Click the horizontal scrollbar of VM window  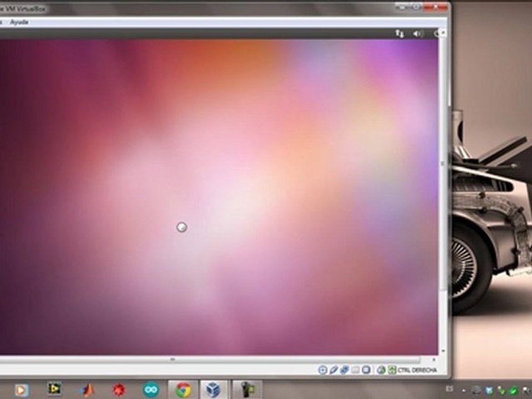coord(211,359)
